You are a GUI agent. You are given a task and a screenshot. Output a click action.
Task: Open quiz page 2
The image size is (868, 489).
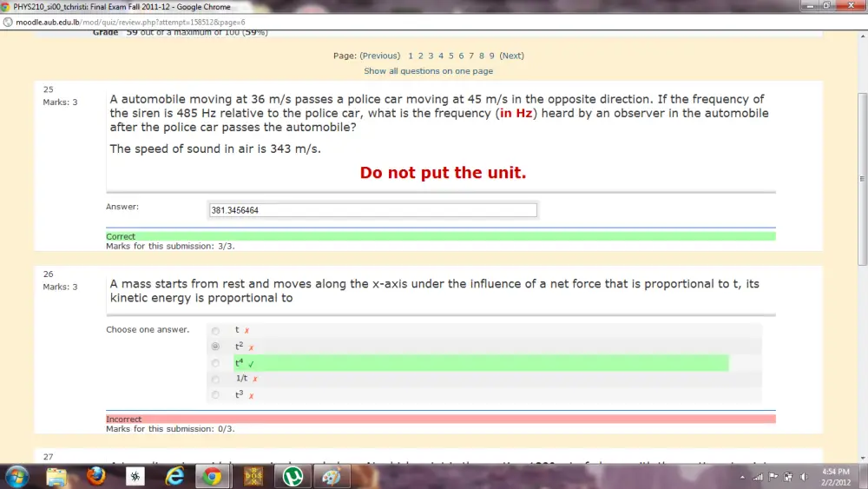click(421, 56)
